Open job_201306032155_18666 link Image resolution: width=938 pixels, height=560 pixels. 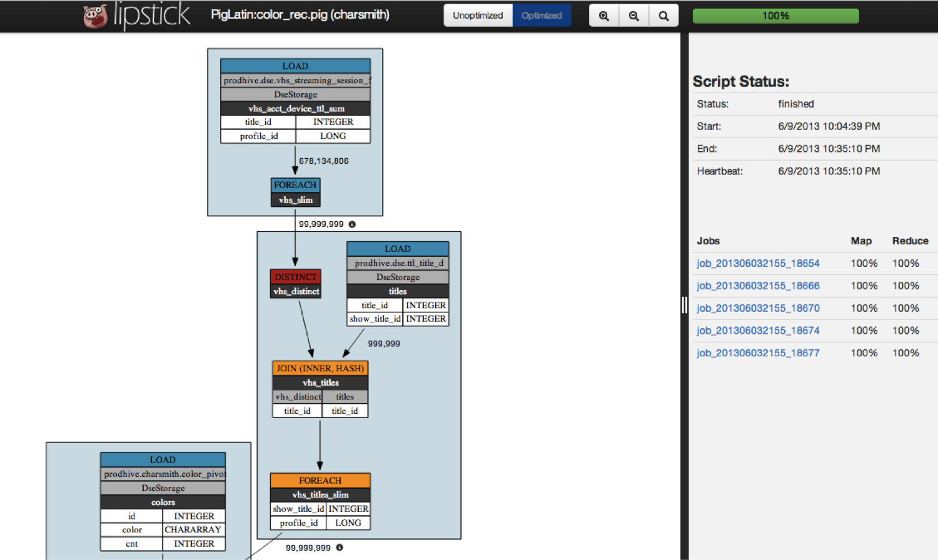758,286
